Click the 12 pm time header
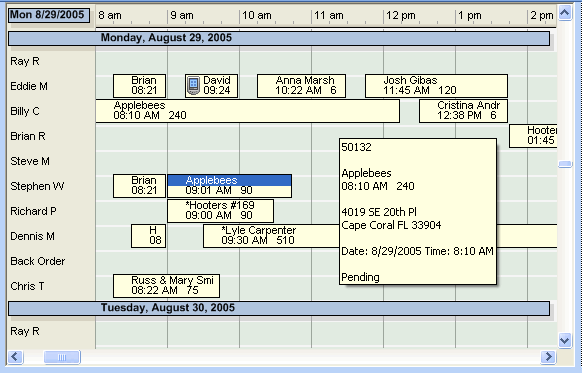 pos(401,16)
